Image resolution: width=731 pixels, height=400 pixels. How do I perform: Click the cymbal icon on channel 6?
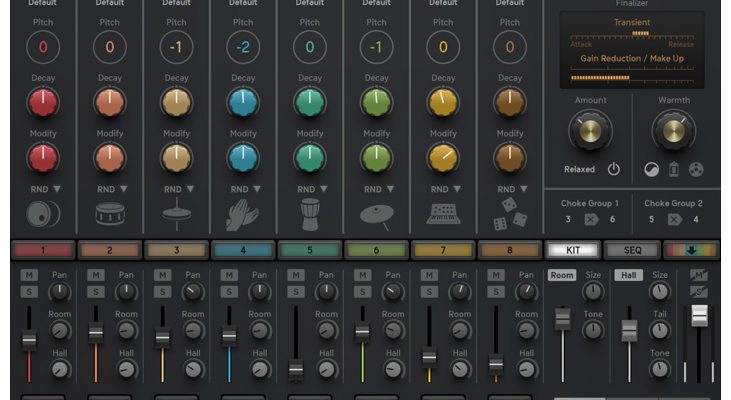pyautogui.click(x=376, y=213)
